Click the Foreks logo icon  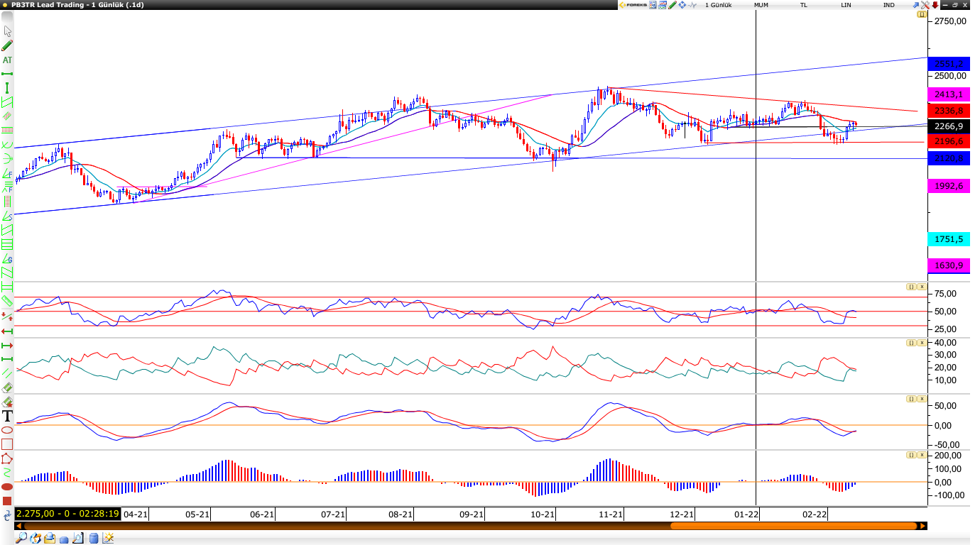[633, 5]
